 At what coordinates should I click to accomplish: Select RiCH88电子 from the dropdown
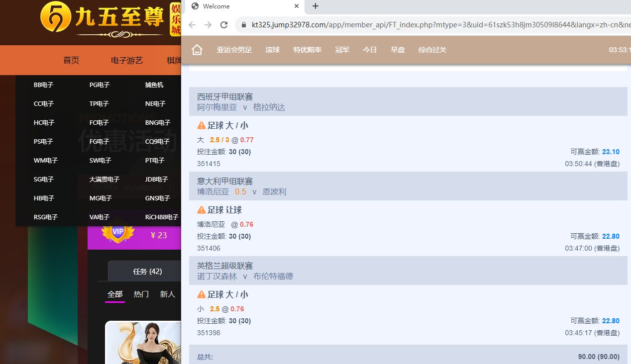[x=162, y=217]
